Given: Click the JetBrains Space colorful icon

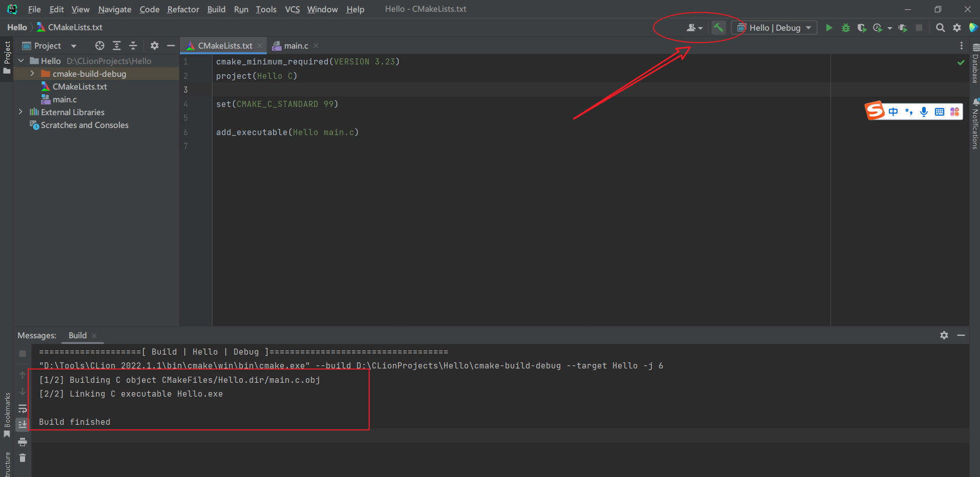Looking at the screenshot, I should (973, 28).
